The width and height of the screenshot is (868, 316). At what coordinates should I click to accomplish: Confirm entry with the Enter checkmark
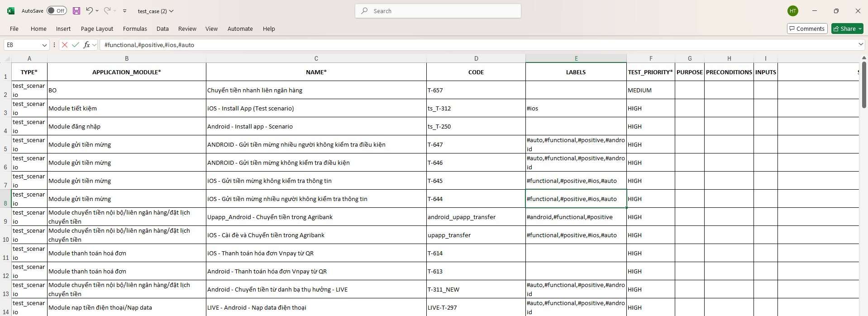click(76, 45)
